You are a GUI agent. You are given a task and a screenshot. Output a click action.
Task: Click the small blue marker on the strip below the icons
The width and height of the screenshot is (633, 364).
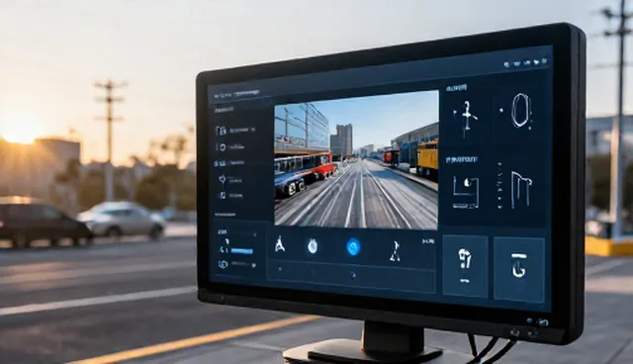354,275
